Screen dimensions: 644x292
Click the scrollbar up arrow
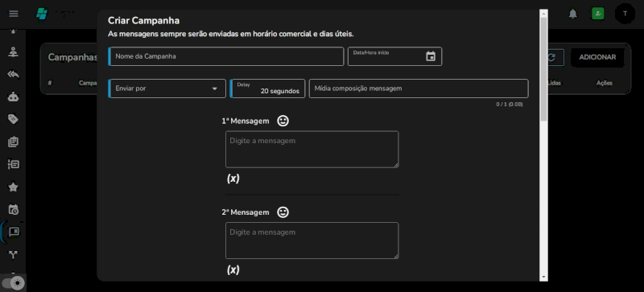tap(543, 14)
